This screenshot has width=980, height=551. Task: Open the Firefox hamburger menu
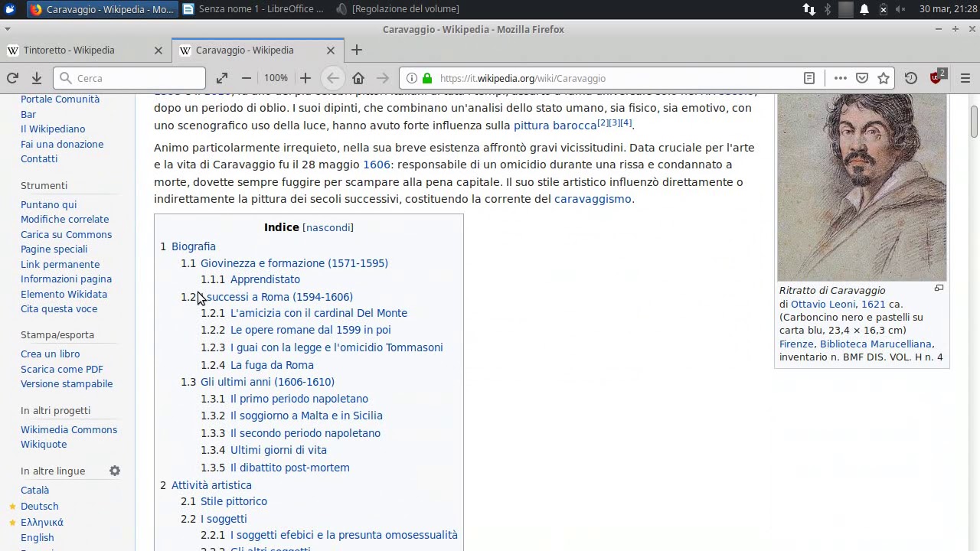(x=965, y=78)
